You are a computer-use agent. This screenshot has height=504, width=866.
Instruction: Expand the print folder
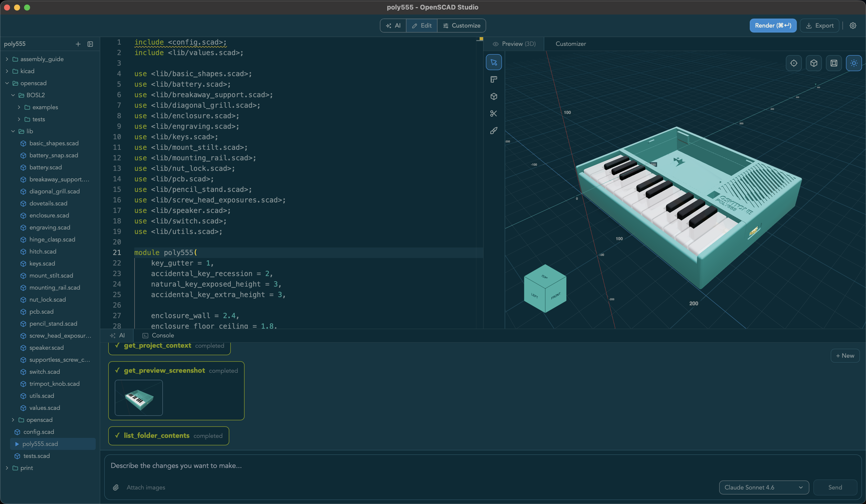(x=7, y=468)
